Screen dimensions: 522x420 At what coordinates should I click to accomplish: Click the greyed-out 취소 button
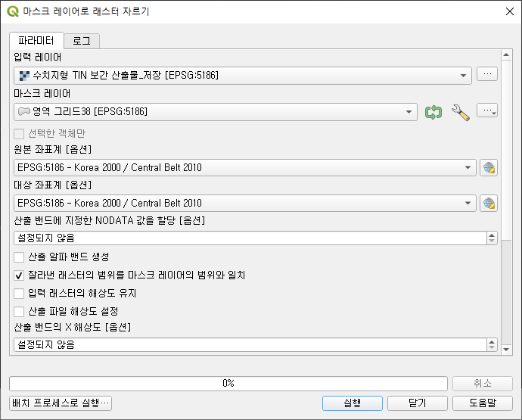pyautogui.click(x=483, y=384)
